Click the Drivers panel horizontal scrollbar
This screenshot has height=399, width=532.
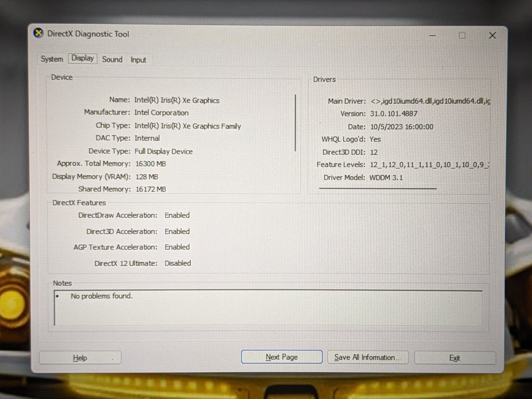pos(378,189)
